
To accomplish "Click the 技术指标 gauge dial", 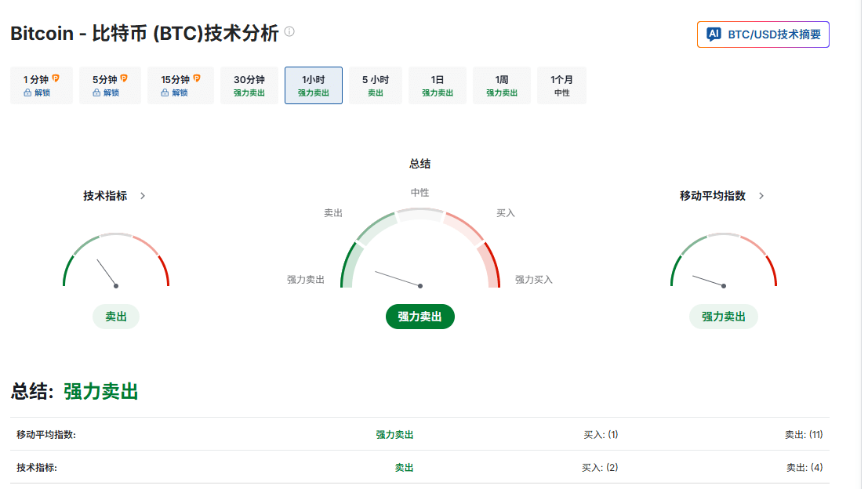I will (116, 260).
